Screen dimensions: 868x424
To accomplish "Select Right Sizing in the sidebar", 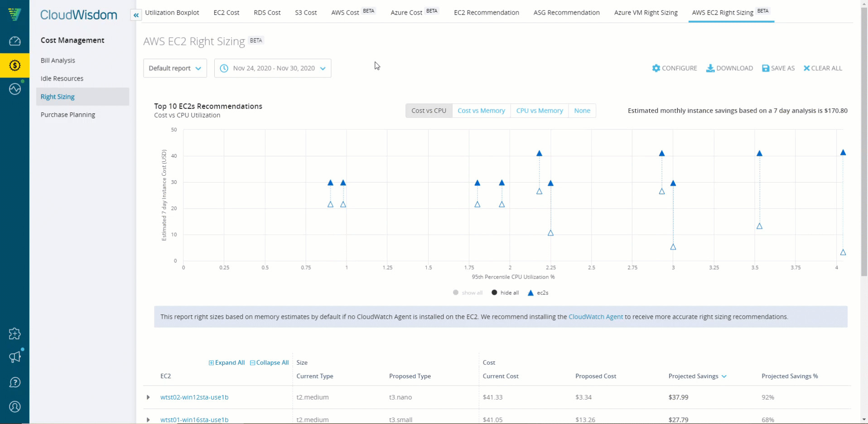I will tap(82, 96).
